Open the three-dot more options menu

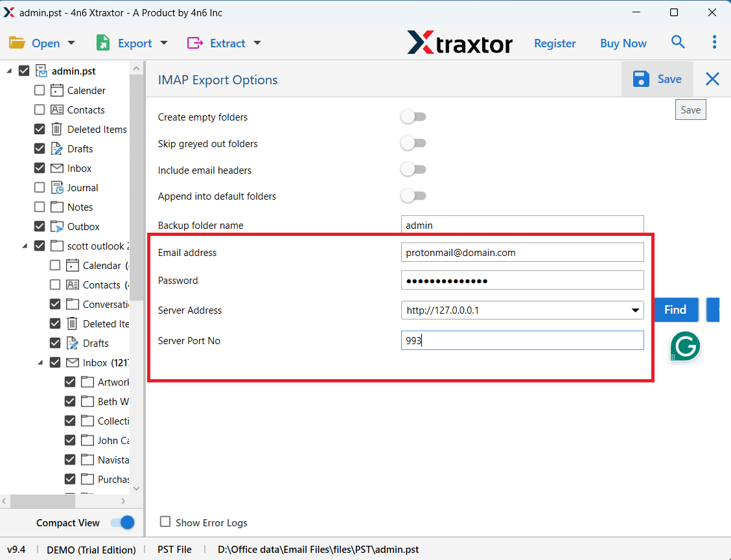(x=714, y=43)
